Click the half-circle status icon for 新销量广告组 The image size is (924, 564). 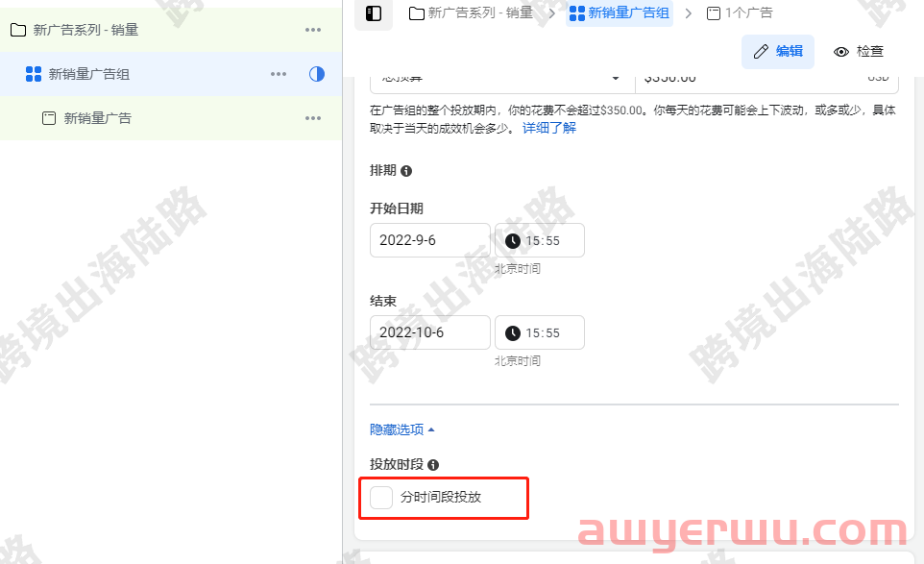(316, 74)
